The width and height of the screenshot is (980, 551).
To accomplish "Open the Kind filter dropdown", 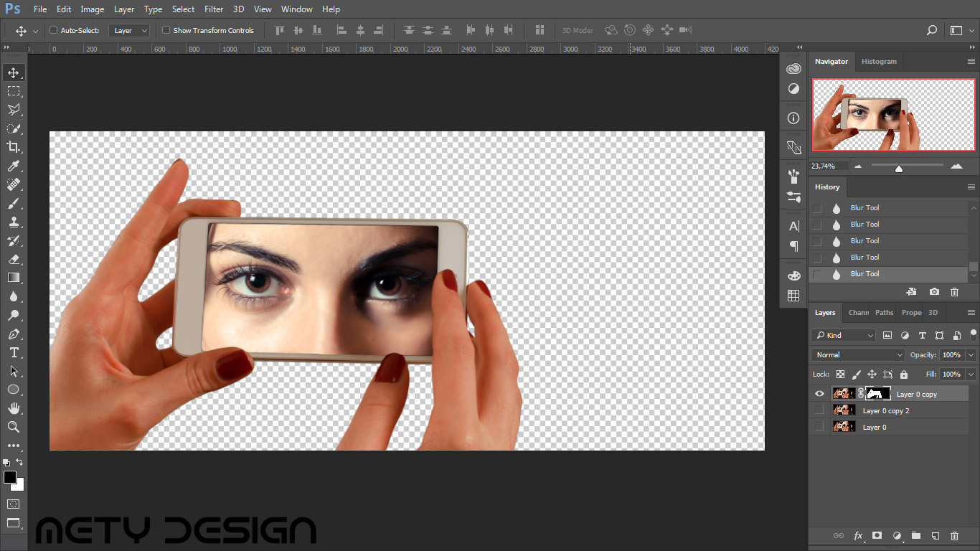I will (x=844, y=335).
